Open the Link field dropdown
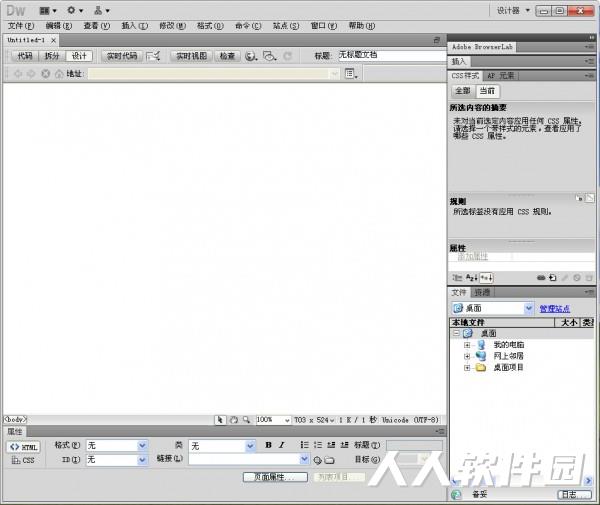This screenshot has height=505, width=600. tap(304, 458)
